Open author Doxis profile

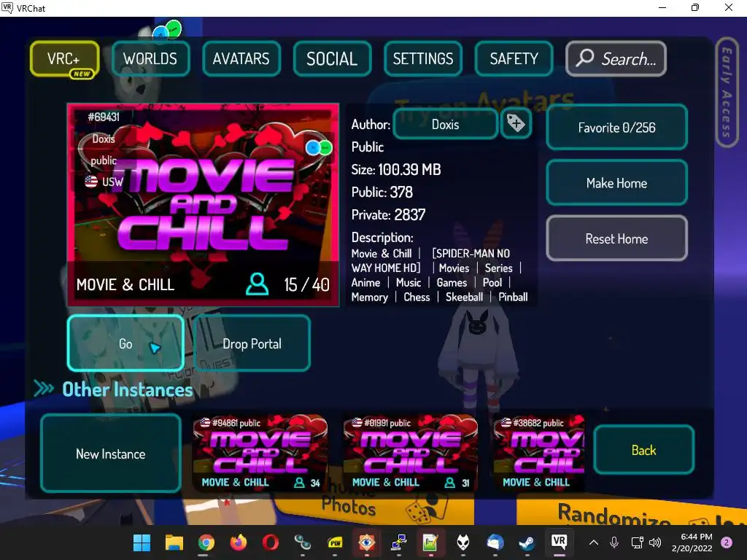coord(446,124)
